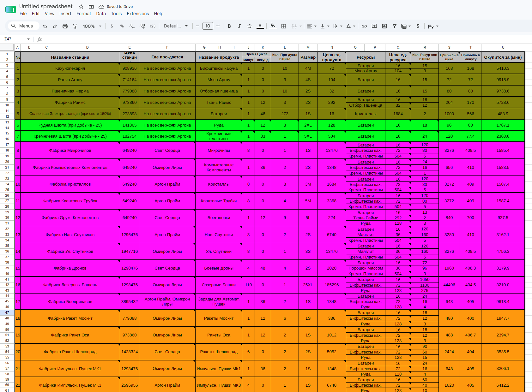Decrease font size minus button
Viewport: 532px width, 392px height.
[x=198, y=26]
